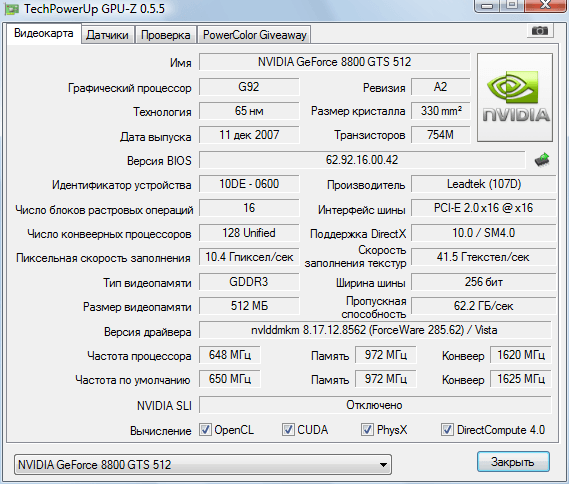Toggle the PhysX checkbox

tap(367, 430)
